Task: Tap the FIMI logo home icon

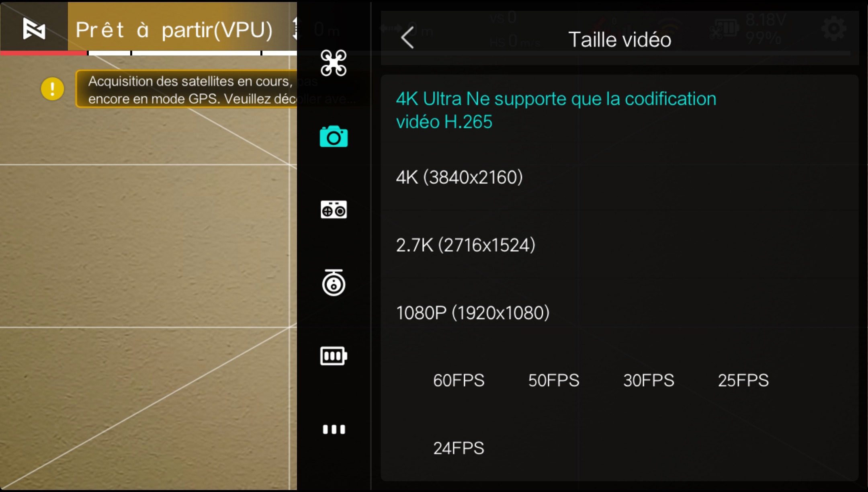Action: (34, 29)
